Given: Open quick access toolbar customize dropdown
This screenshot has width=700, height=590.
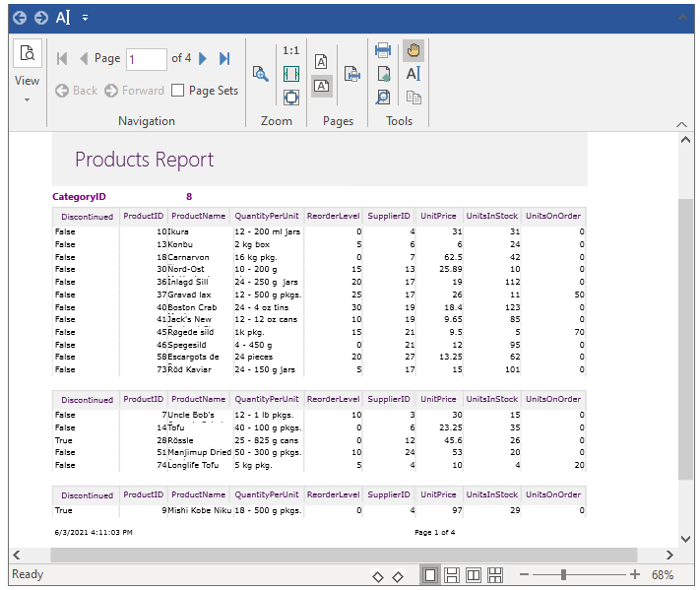Looking at the screenshot, I should 86,18.
